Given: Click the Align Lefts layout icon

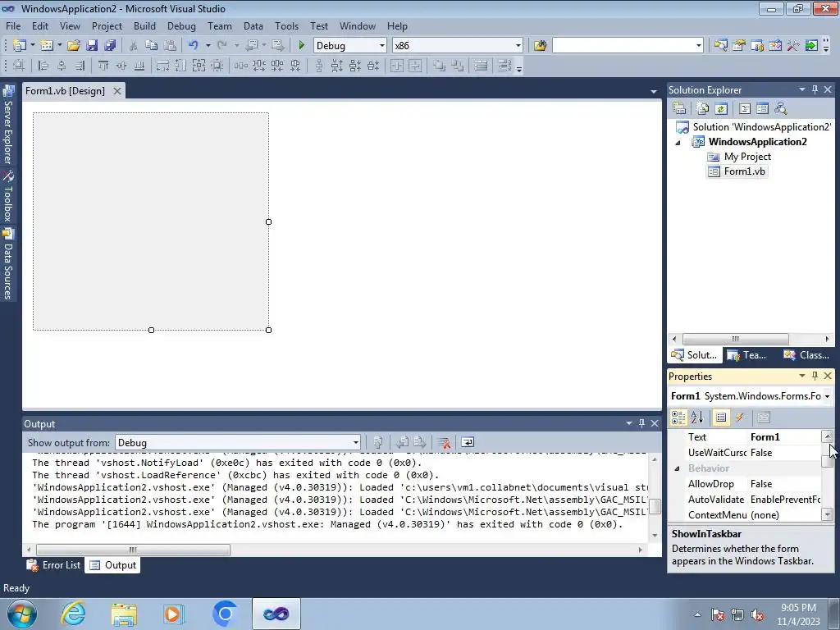Looking at the screenshot, I should click(43, 66).
